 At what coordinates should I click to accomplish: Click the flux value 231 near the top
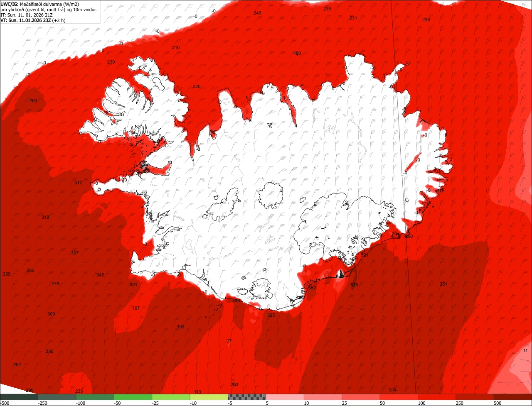[x=353, y=18]
